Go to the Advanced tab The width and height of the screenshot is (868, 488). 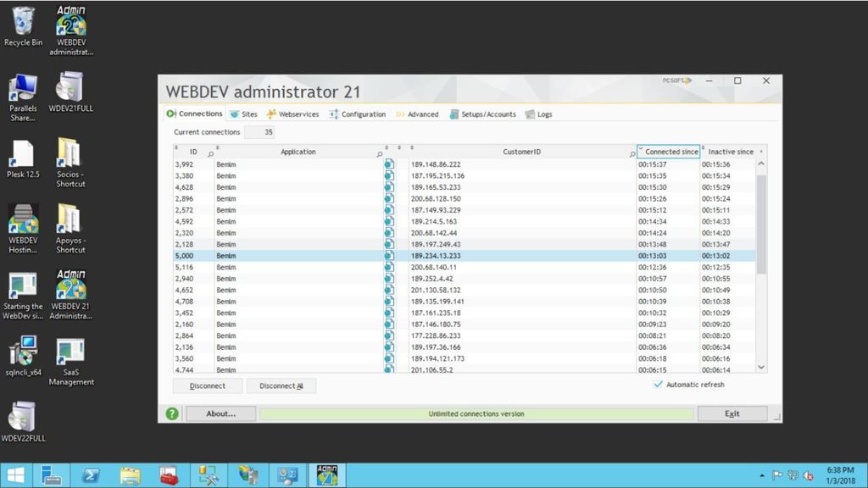[417, 114]
